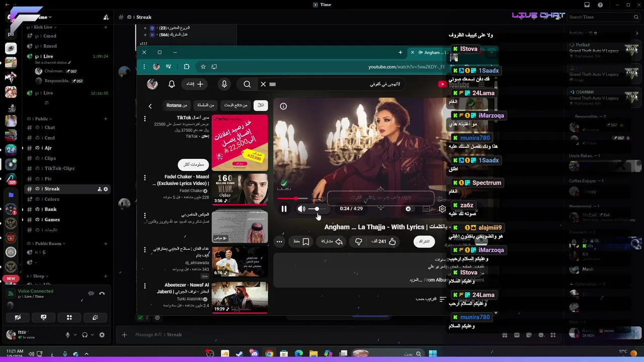
Task: Click the Subscribe (اشتراك) button
Action: click(424, 241)
